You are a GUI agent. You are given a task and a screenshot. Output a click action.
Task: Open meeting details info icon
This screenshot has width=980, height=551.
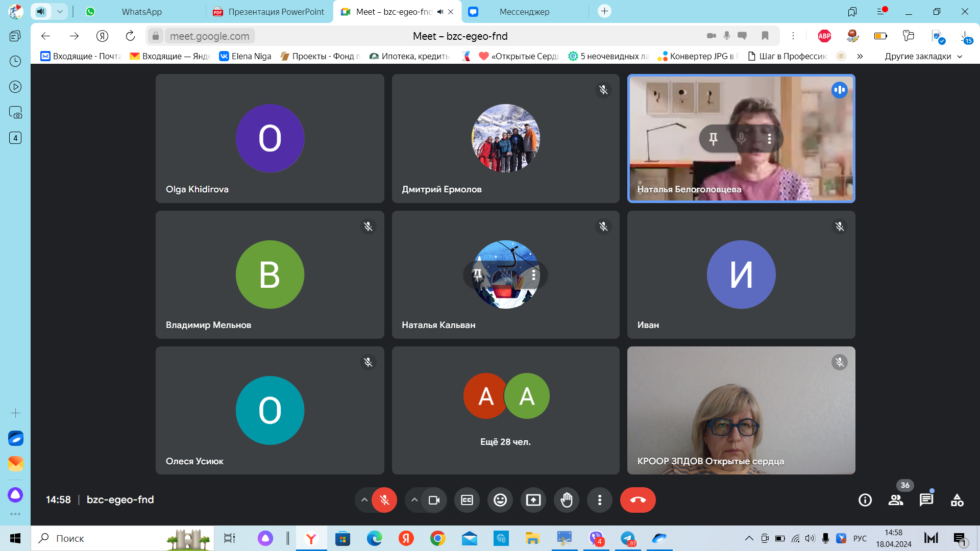865,500
